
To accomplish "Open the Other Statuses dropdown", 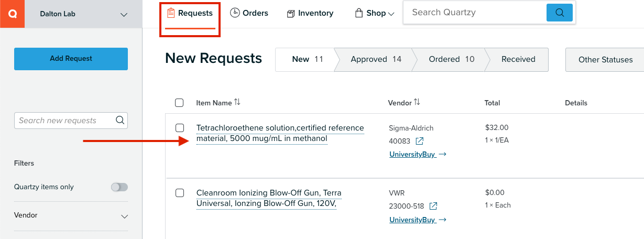I will click(605, 60).
